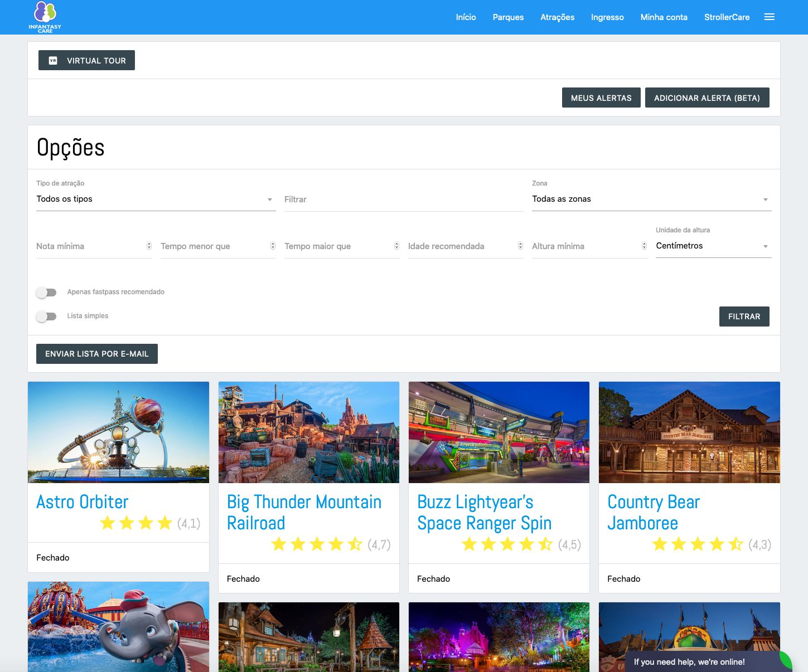Open Unidade da altura dropdown
The width and height of the screenshot is (808, 672).
pyautogui.click(x=713, y=246)
